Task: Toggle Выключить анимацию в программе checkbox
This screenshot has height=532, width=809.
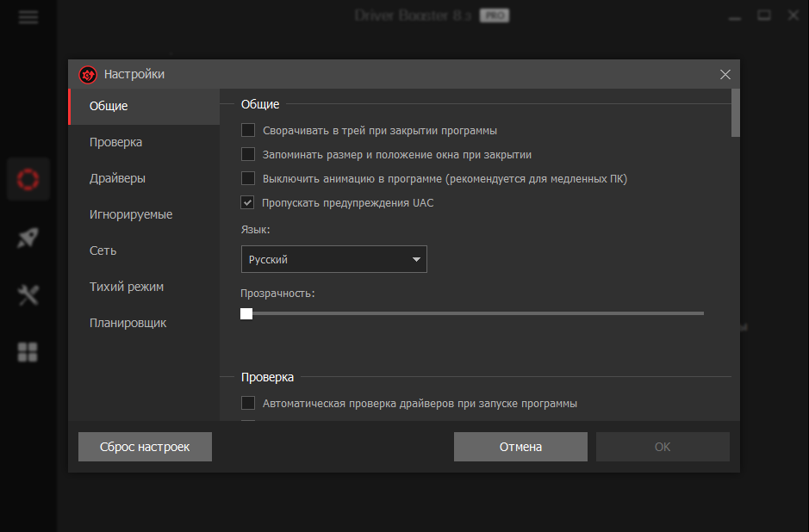Action: (x=248, y=179)
